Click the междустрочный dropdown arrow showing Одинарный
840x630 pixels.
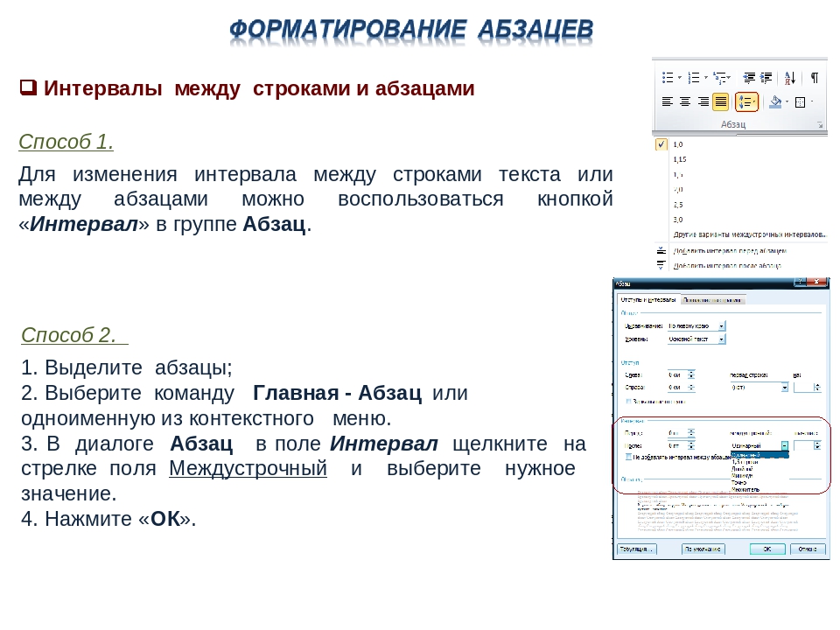pyautogui.click(x=784, y=445)
